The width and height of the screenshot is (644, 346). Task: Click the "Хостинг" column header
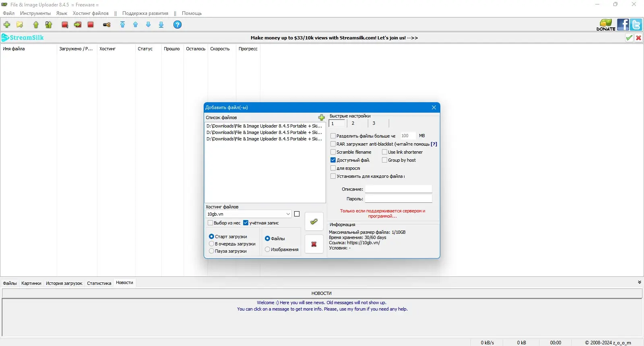[116, 49]
